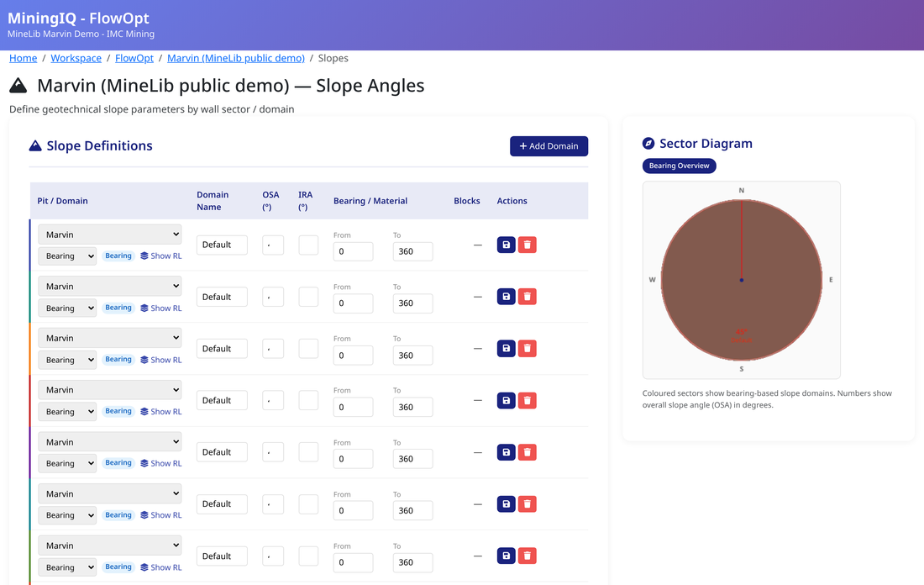
Task: Click the Actions column header
Action: pyautogui.click(x=512, y=201)
